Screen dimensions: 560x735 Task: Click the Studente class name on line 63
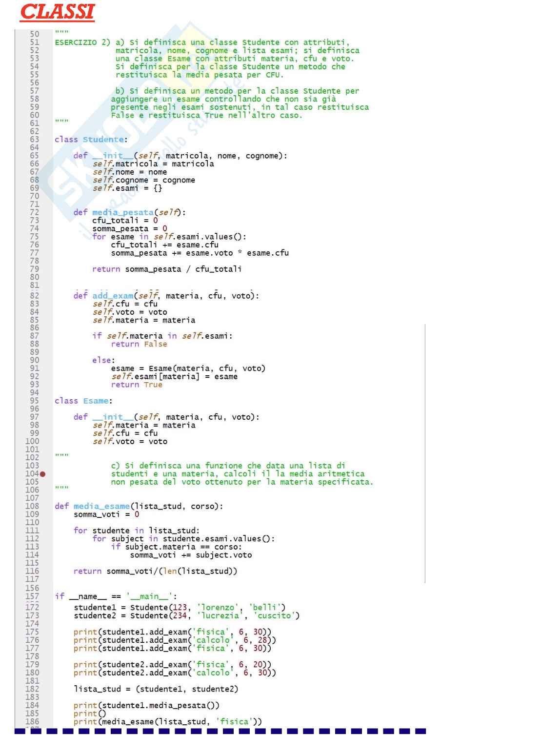click(103, 140)
